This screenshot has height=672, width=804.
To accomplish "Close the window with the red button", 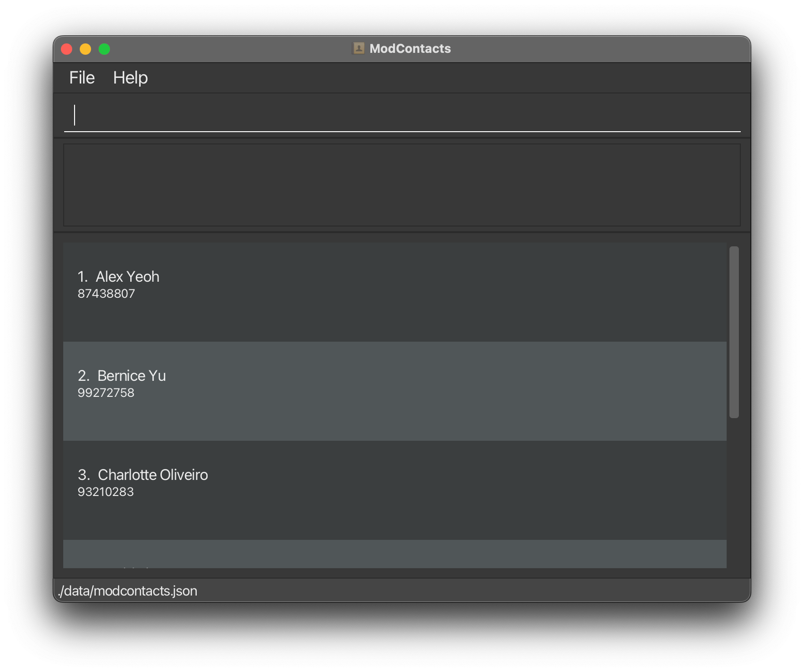I will [67, 49].
